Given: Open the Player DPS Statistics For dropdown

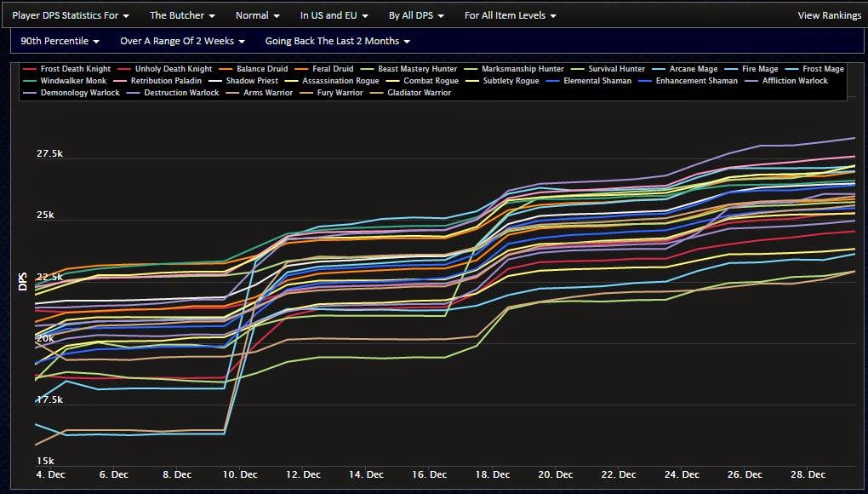Looking at the screenshot, I should pos(71,15).
